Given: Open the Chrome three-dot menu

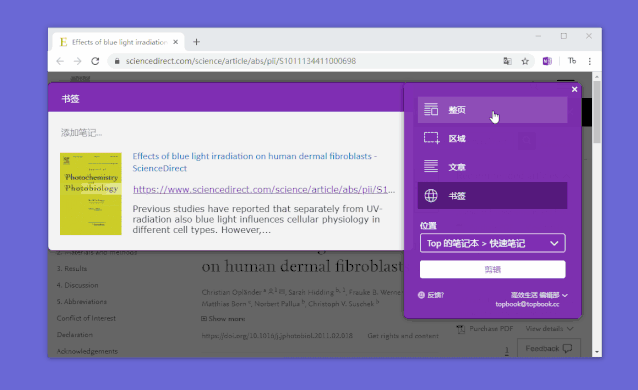Looking at the screenshot, I should click(x=590, y=61).
